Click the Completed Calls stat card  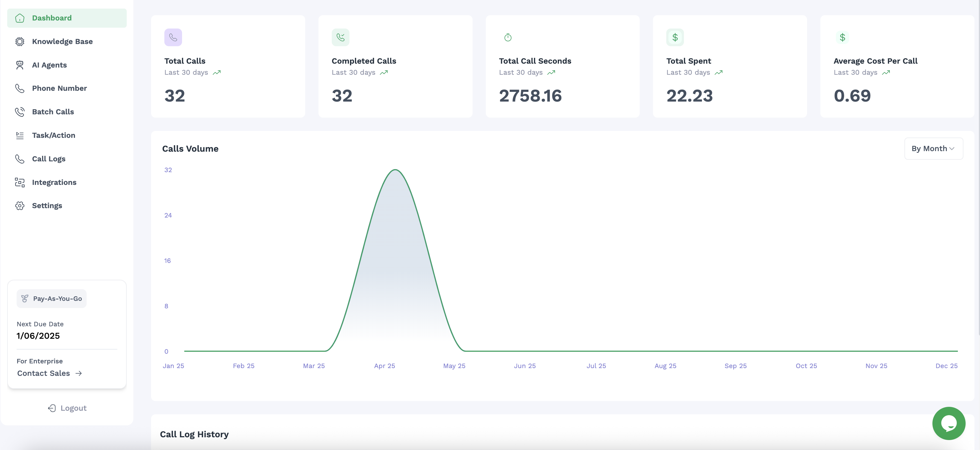point(395,67)
